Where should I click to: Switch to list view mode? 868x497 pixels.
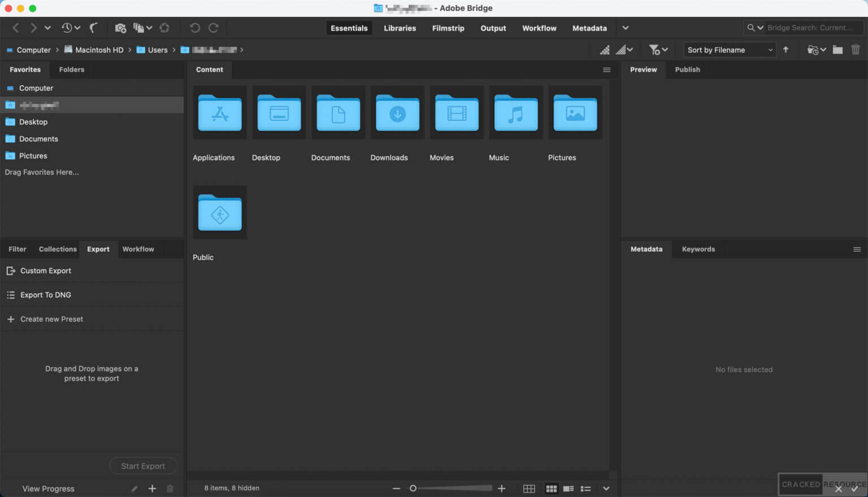(x=585, y=488)
